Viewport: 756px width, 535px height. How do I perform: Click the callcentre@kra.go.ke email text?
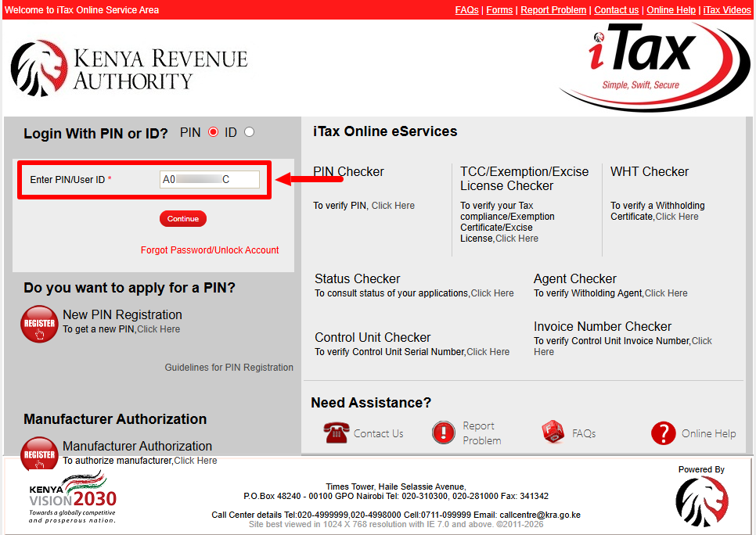click(x=540, y=515)
